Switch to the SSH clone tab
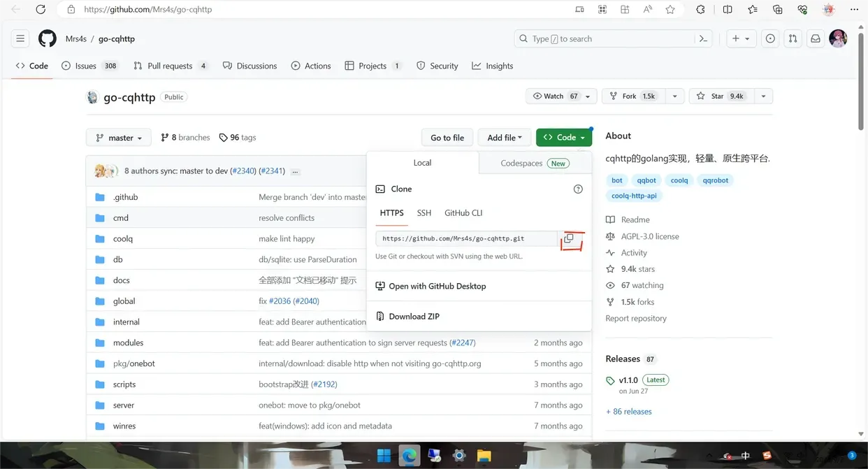868x469 pixels. tap(424, 213)
